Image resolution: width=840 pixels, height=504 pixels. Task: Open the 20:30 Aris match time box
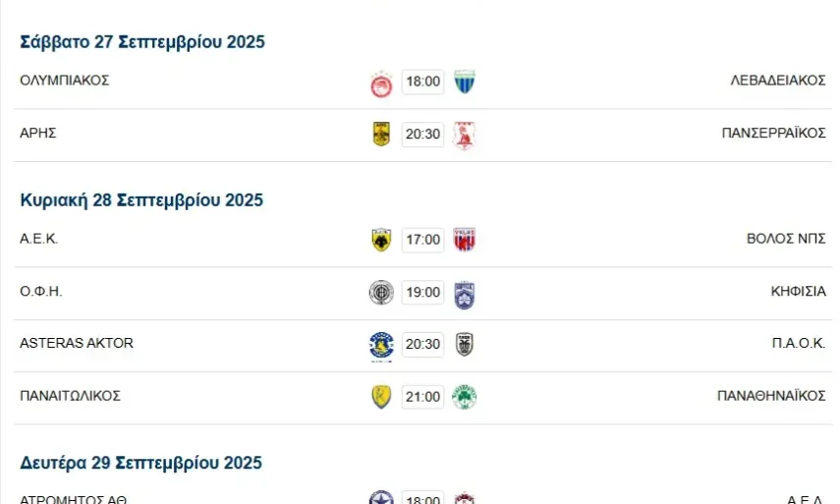pos(422,135)
